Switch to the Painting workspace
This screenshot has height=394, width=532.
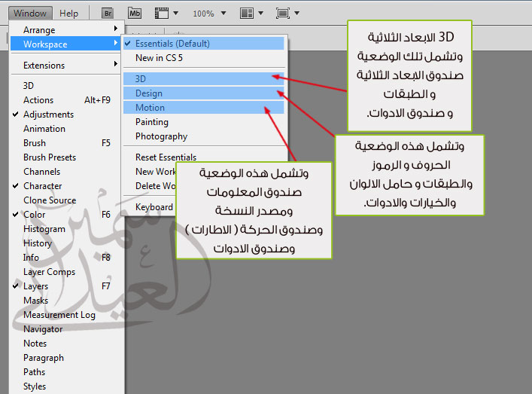(204, 122)
